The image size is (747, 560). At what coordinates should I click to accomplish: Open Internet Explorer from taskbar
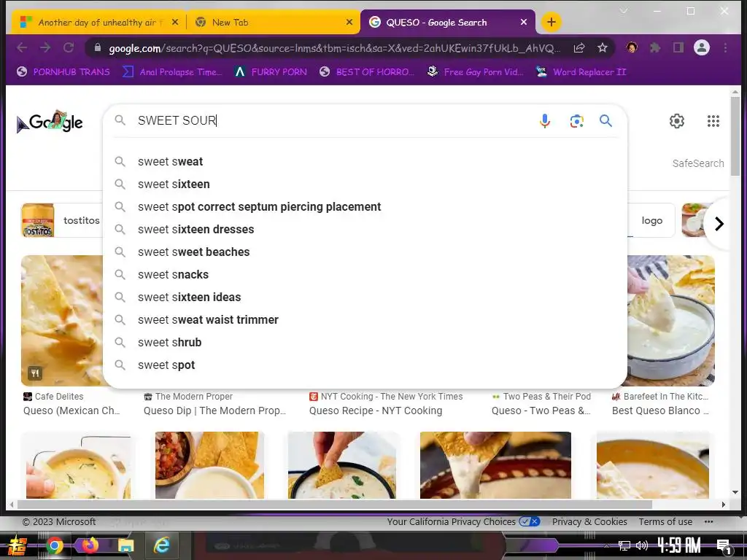pos(162,545)
